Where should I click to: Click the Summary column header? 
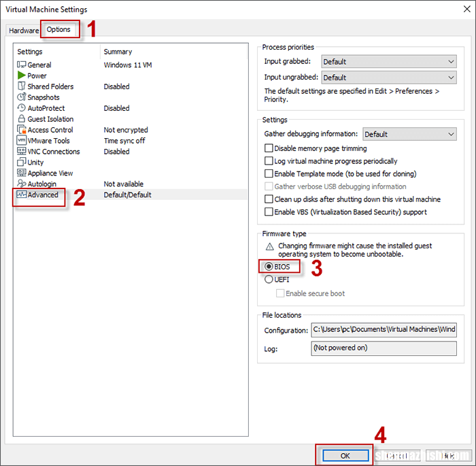118,52
